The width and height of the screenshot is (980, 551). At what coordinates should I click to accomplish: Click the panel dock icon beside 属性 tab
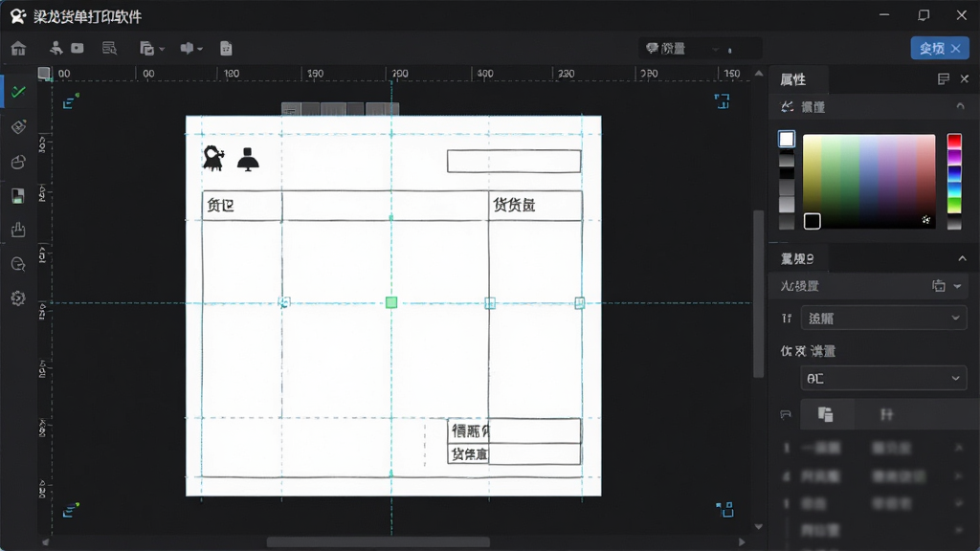point(944,78)
